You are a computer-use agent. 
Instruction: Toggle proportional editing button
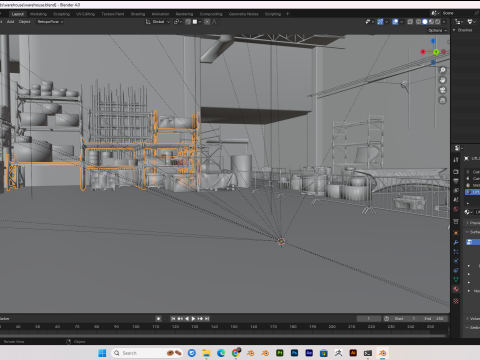(207, 22)
